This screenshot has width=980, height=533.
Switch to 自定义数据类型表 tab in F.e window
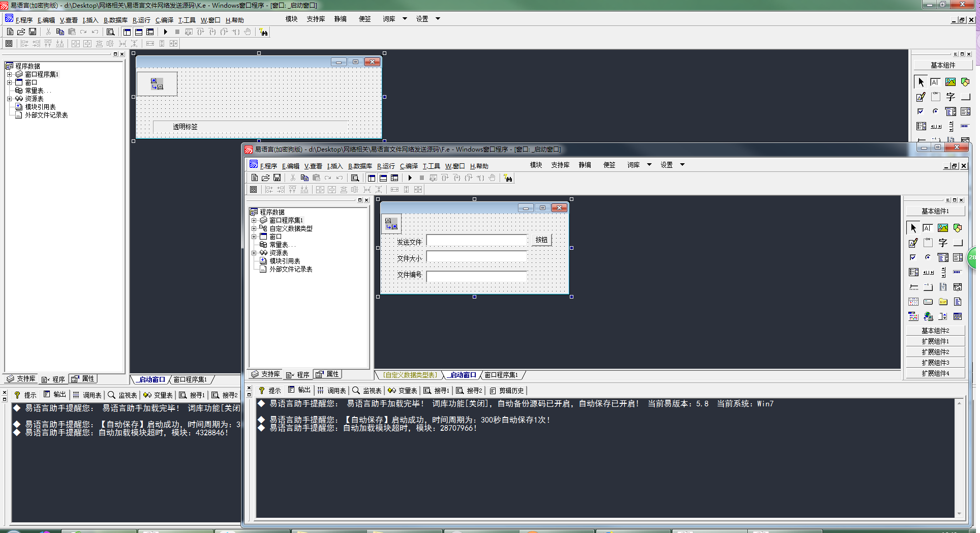point(410,375)
